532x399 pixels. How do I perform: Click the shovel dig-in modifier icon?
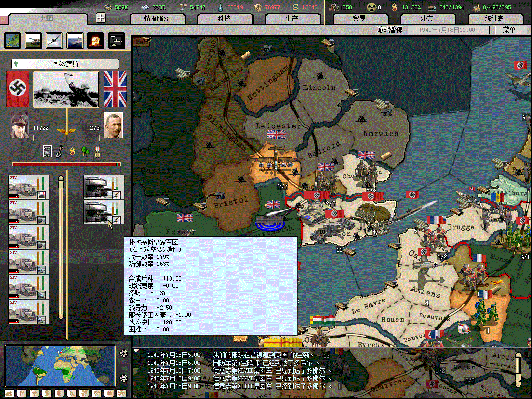pyautogui.click(x=60, y=151)
